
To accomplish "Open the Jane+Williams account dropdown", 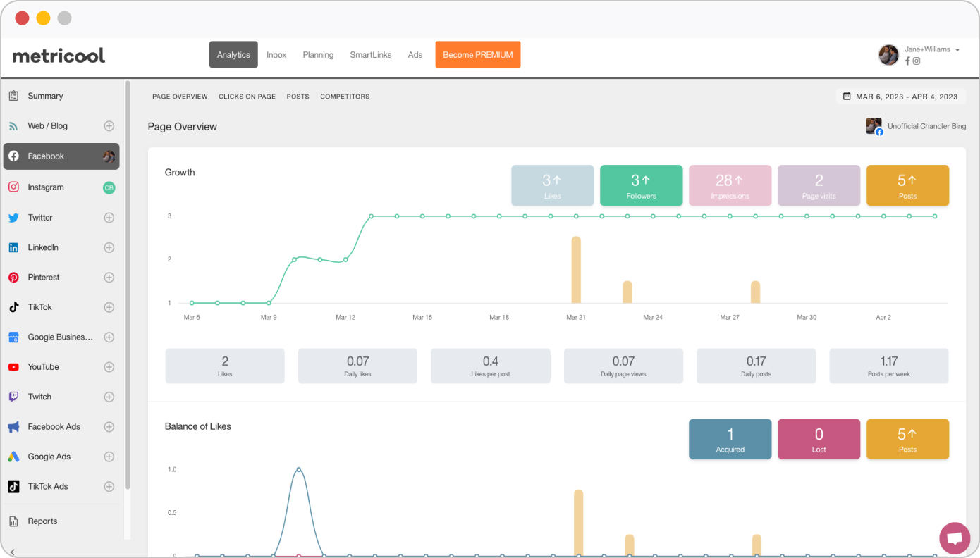I will coord(932,49).
